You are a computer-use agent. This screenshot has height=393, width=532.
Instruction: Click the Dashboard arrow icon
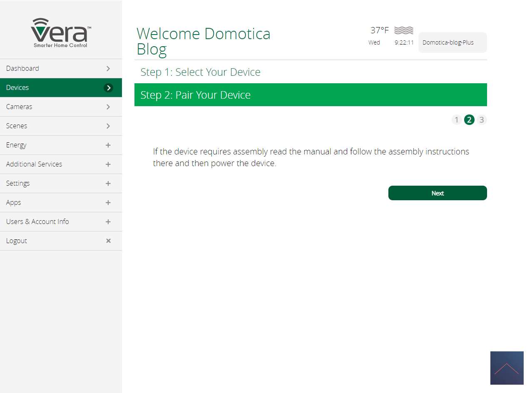[108, 68]
